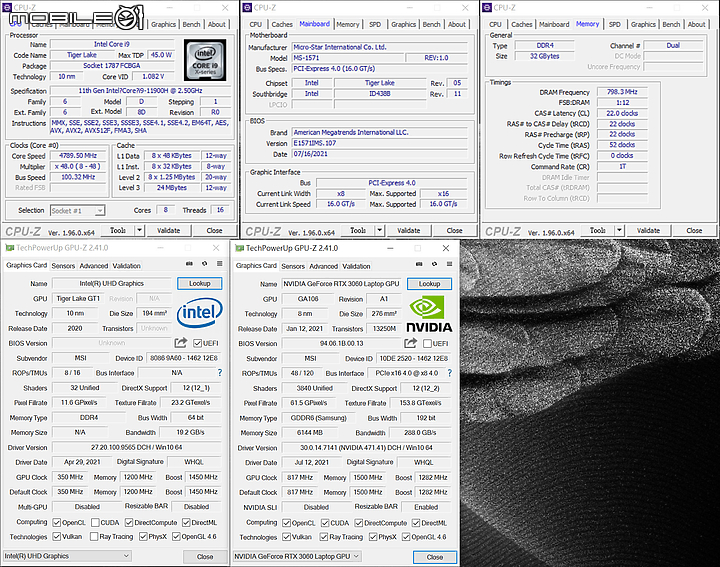Click the refresh icon in Intel GPU-Z window
The width and height of the screenshot is (720, 567).
coord(204,264)
